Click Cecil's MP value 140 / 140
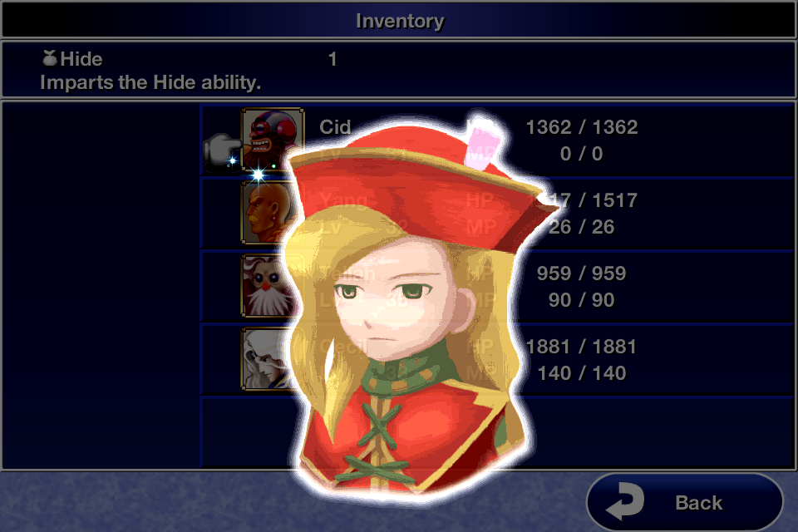This screenshot has width=798, height=532. coord(581,373)
